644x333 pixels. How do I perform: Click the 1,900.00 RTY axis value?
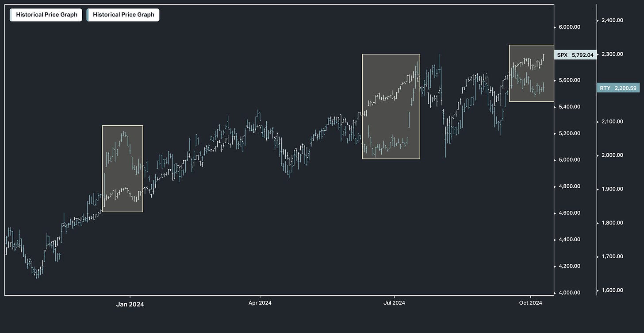[613, 189]
